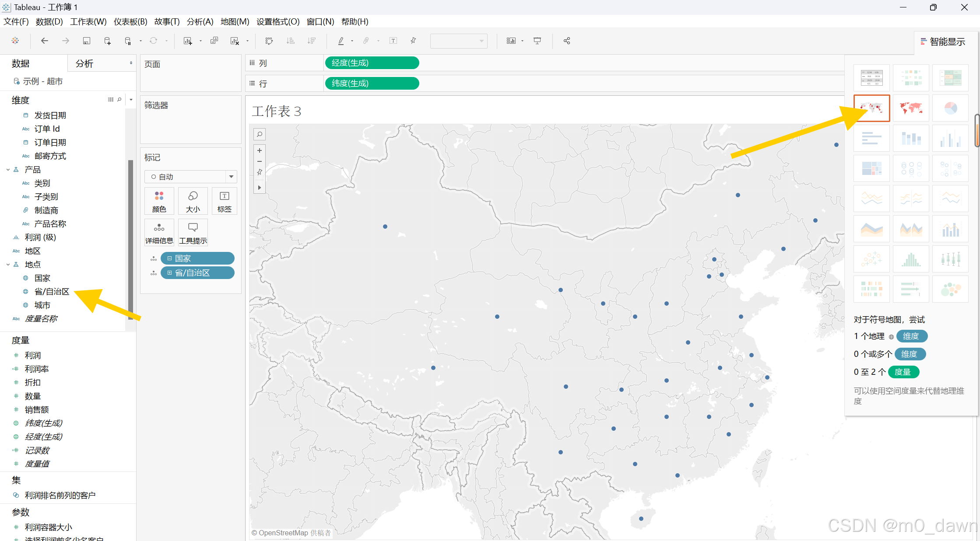Select the 销售额 measure field
The height and width of the screenshot is (541, 980).
tap(37, 409)
